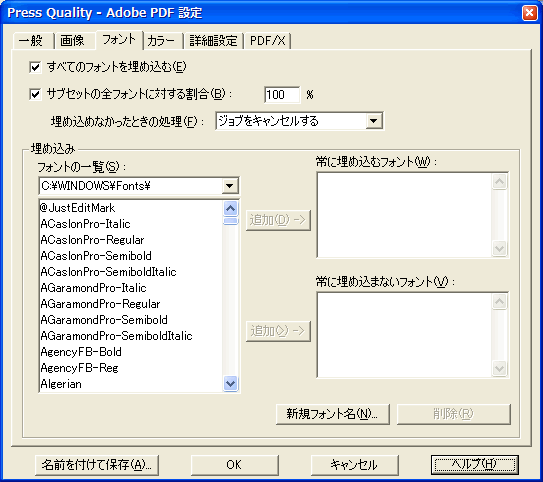Image resolution: width=543 pixels, height=482 pixels.
Task: Click font list scroll up arrow
Action: [x=231, y=208]
